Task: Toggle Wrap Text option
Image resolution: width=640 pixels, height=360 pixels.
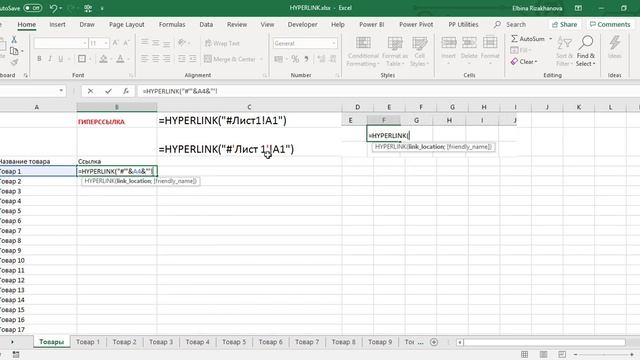Action: pyautogui.click(x=222, y=43)
